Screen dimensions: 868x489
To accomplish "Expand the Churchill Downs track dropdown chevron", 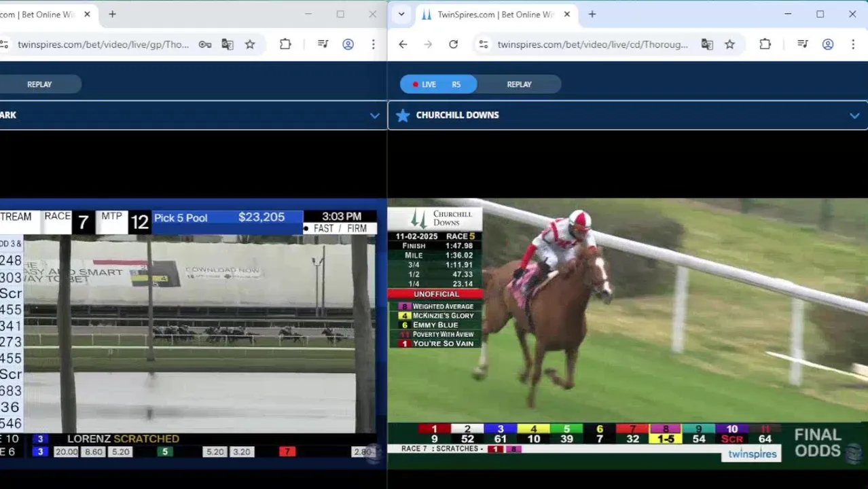I will tap(854, 115).
